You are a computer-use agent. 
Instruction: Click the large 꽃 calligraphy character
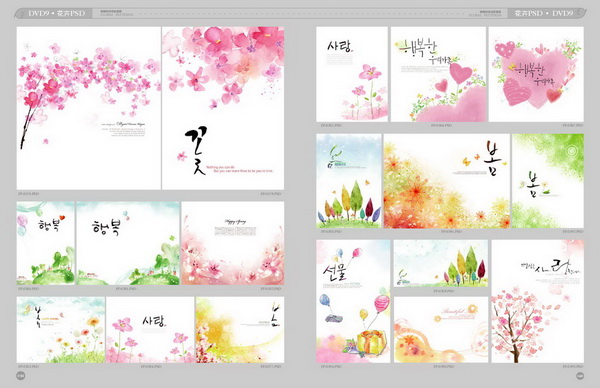coord(196,150)
